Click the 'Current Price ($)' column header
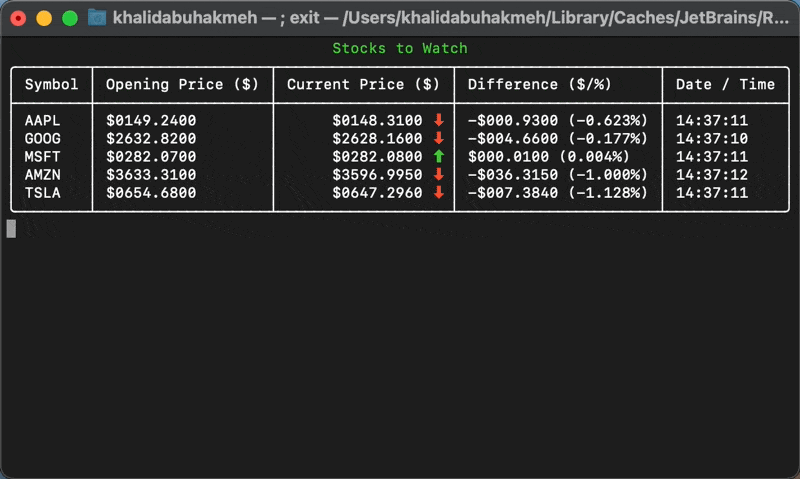The height and width of the screenshot is (479, 800). coord(363,84)
